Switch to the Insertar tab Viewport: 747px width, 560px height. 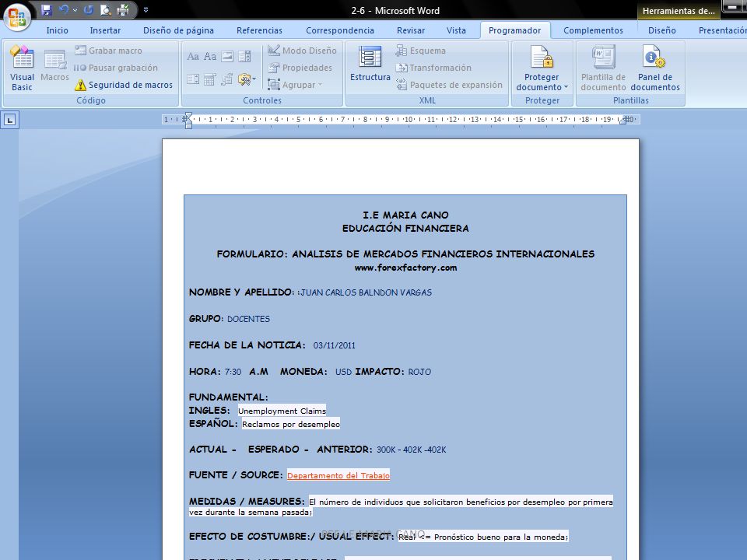[x=105, y=30]
